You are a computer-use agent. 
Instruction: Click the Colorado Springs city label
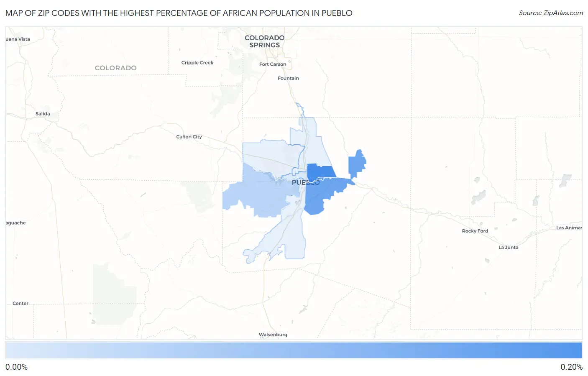click(264, 41)
